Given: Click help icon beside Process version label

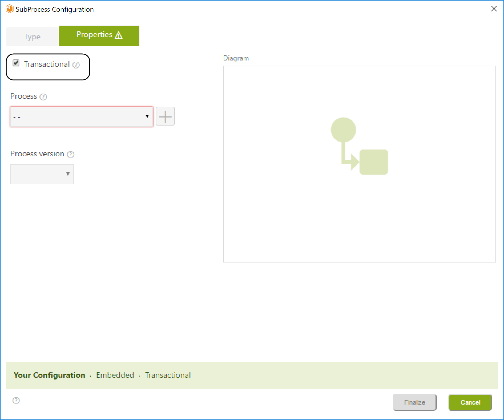Looking at the screenshot, I should (x=70, y=155).
